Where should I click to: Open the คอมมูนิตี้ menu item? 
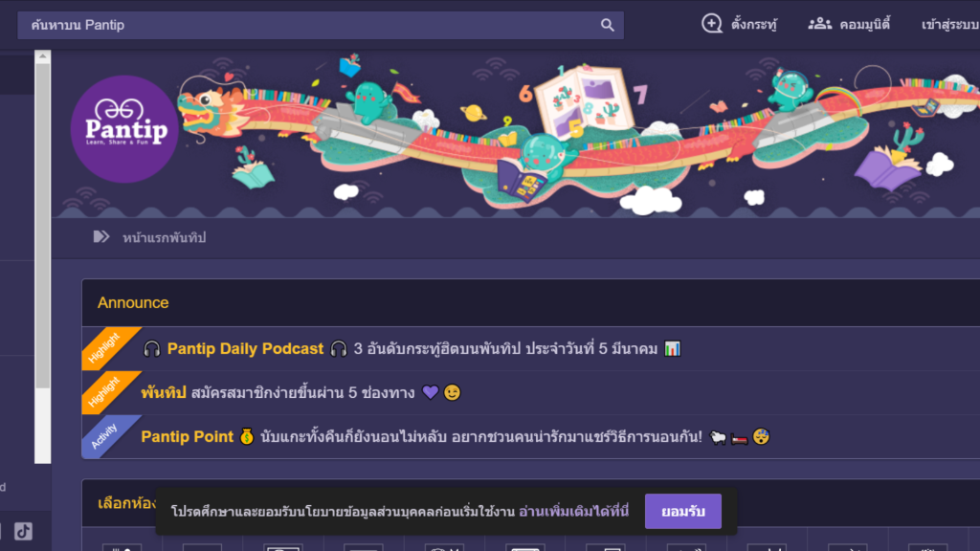[865, 24]
